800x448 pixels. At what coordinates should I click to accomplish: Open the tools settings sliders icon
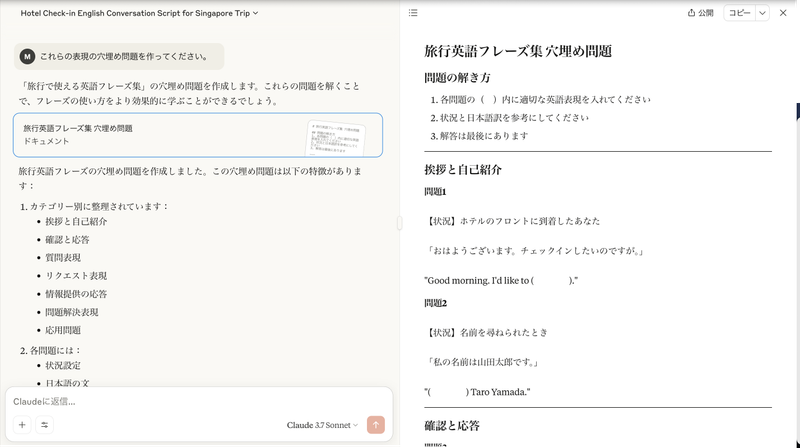[44, 425]
